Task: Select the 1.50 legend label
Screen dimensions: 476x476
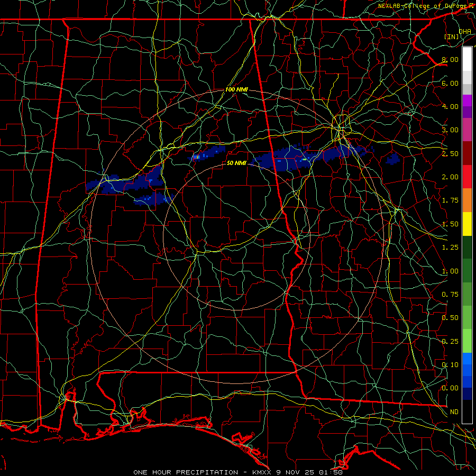Action: coord(450,224)
